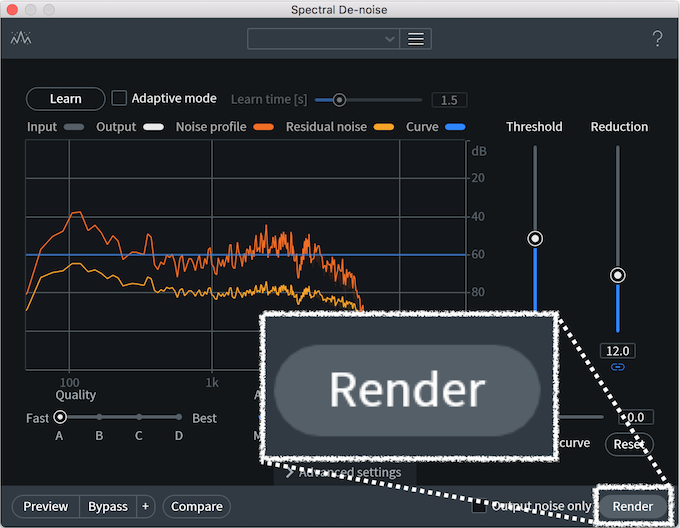680x528 pixels.
Task: Click the Learn time slider handle
Action: tap(339, 100)
